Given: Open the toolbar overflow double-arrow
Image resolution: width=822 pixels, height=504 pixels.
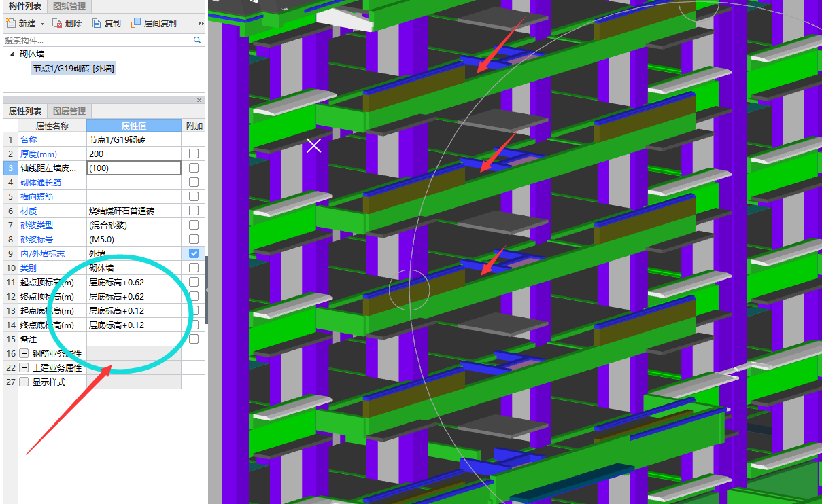Looking at the screenshot, I should 201,23.
